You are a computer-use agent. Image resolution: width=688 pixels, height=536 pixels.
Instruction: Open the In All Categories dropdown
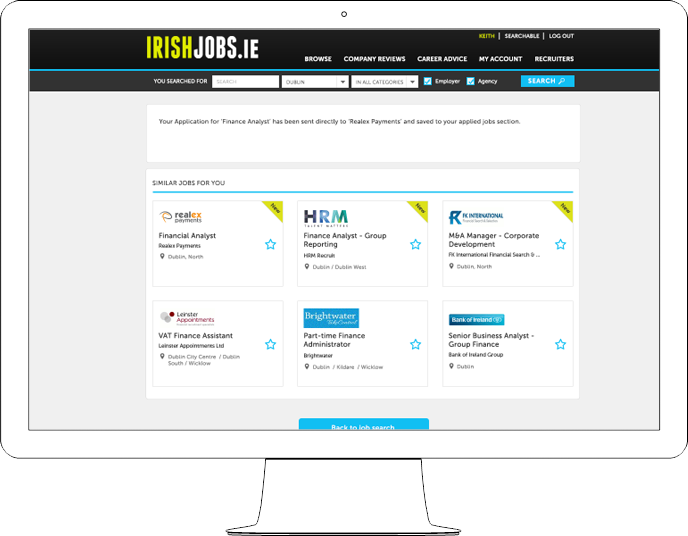tap(384, 81)
